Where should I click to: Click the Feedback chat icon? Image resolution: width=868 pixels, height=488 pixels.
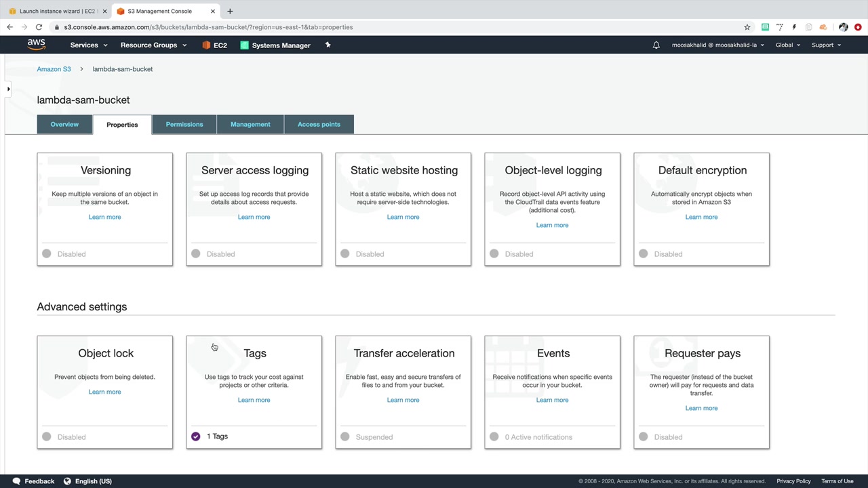pyautogui.click(x=16, y=481)
